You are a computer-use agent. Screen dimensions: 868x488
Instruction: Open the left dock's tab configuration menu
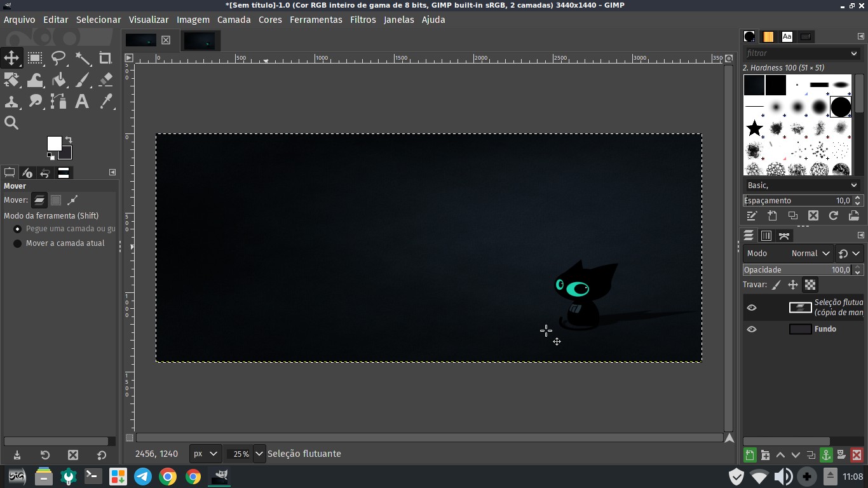point(112,172)
